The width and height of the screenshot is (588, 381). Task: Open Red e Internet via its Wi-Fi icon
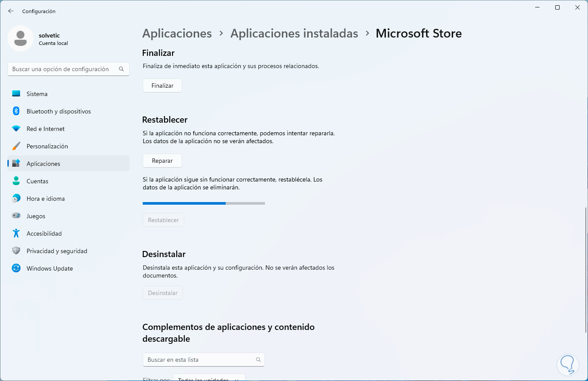click(16, 129)
